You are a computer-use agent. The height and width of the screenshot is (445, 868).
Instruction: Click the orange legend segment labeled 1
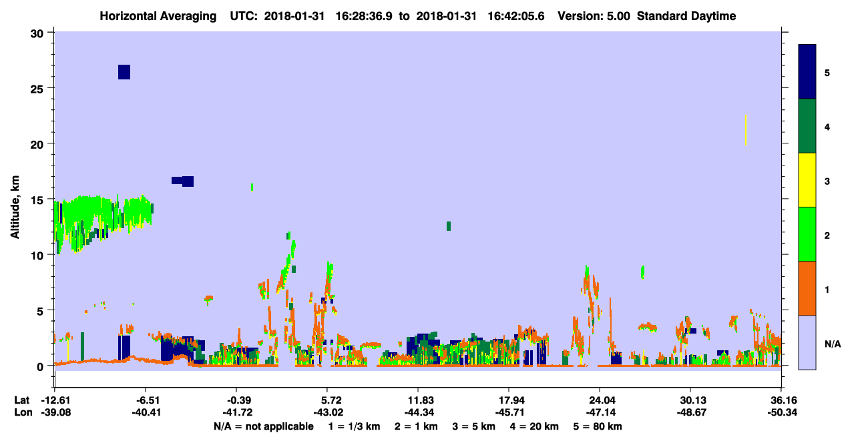pos(807,288)
